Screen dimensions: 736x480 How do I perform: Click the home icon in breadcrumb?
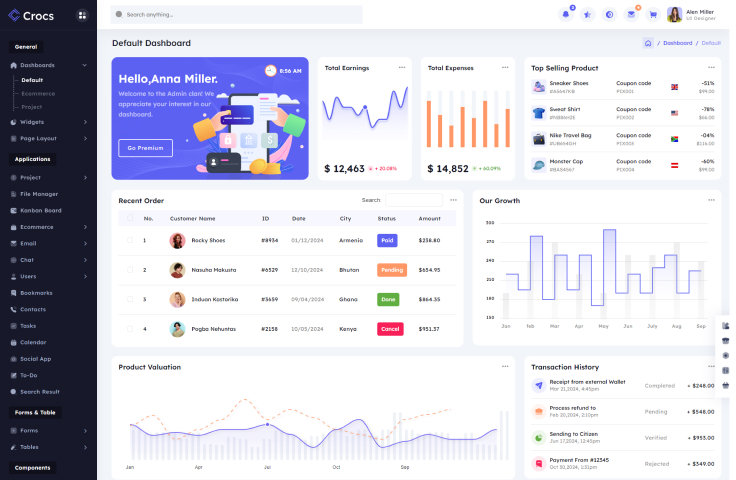click(648, 43)
